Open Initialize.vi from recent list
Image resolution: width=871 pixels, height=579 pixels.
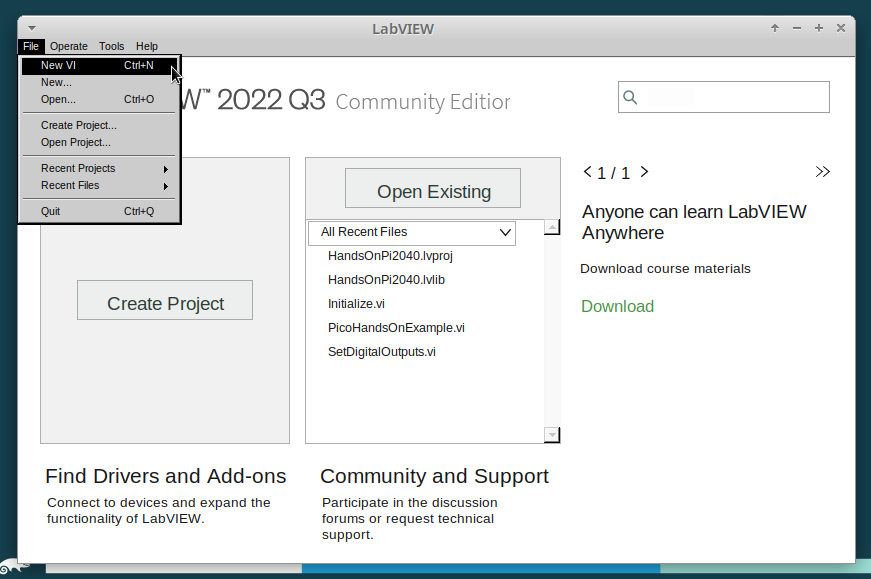click(x=356, y=304)
